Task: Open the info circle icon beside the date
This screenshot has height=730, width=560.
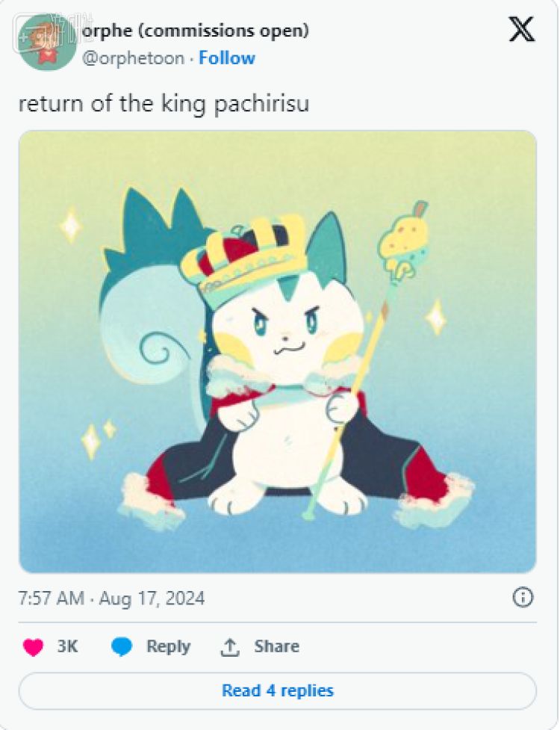Action: [523, 597]
